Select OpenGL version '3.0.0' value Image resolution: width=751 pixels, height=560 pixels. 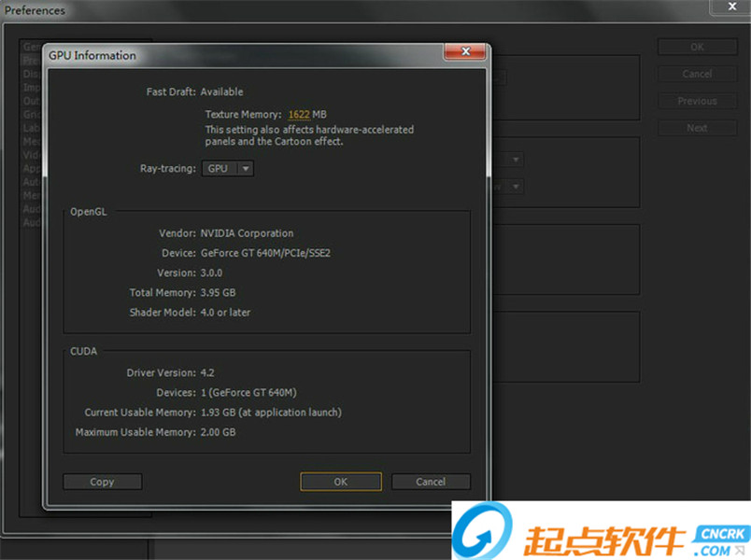pyautogui.click(x=211, y=273)
